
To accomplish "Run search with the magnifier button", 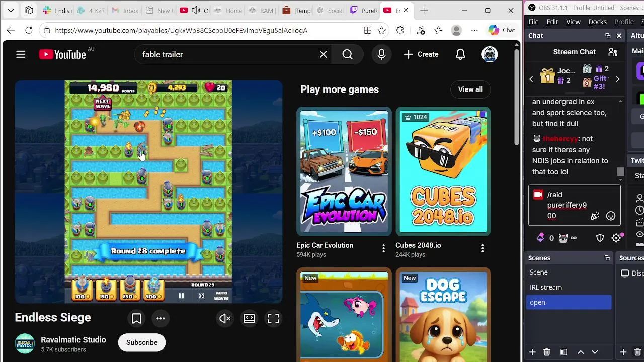I will click(x=348, y=54).
